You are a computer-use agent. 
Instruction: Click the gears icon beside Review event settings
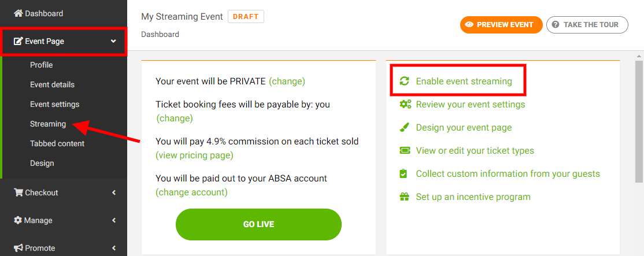point(405,105)
